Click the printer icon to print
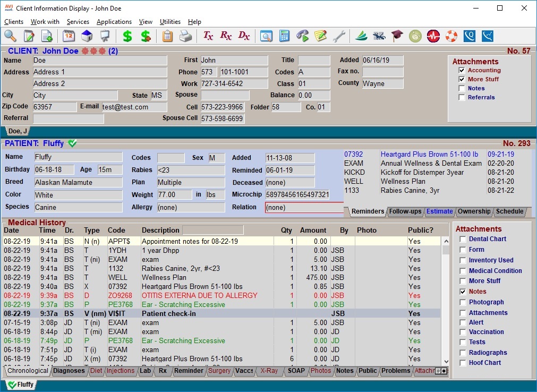The height and width of the screenshot is (392, 537). click(185, 36)
